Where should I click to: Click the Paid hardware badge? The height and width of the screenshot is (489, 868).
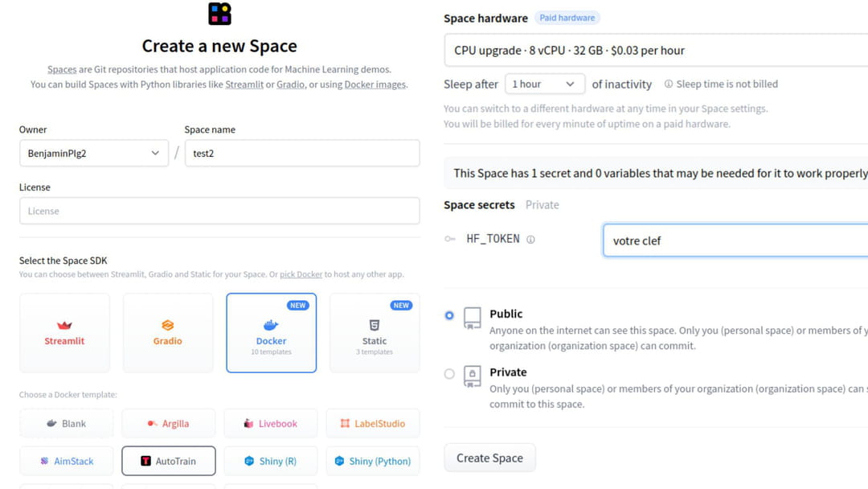pyautogui.click(x=567, y=18)
